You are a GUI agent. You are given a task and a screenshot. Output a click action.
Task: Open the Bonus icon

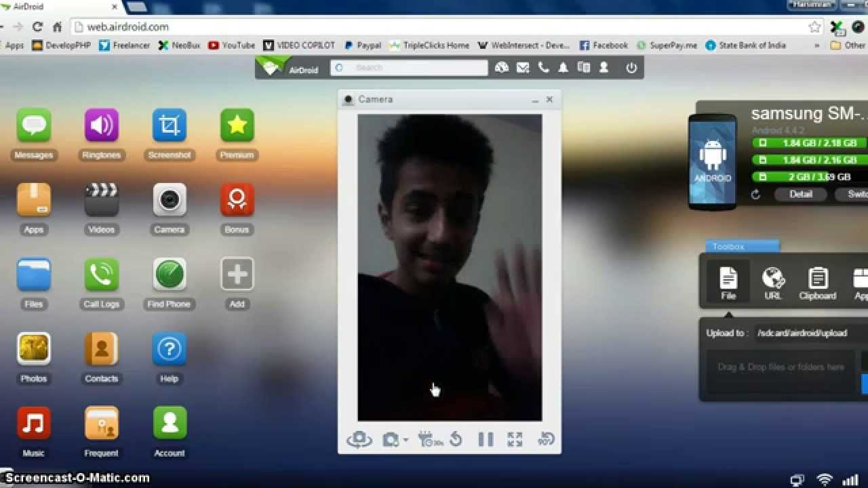point(237,200)
